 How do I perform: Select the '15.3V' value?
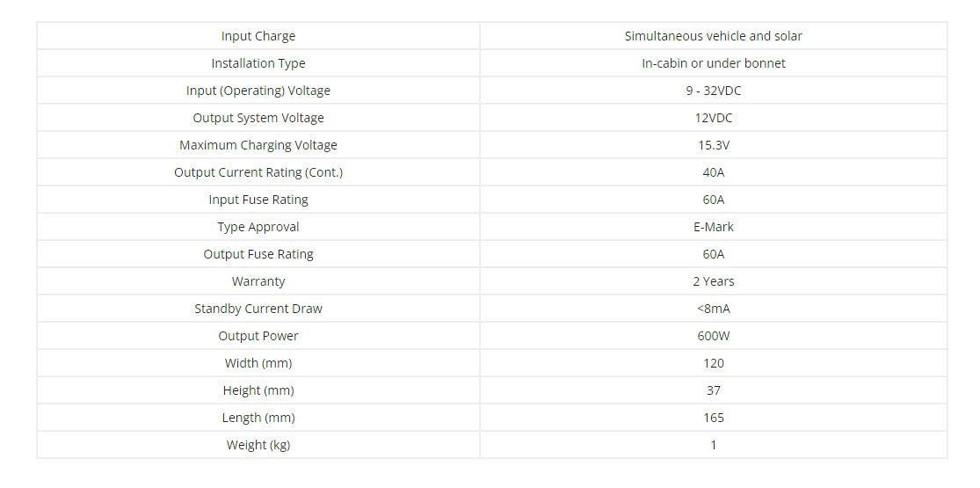click(x=713, y=145)
